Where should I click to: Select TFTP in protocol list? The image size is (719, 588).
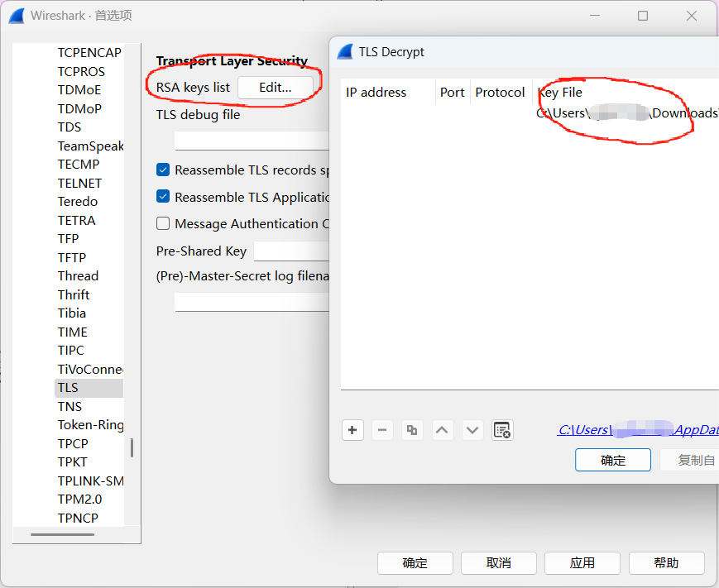click(x=71, y=257)
